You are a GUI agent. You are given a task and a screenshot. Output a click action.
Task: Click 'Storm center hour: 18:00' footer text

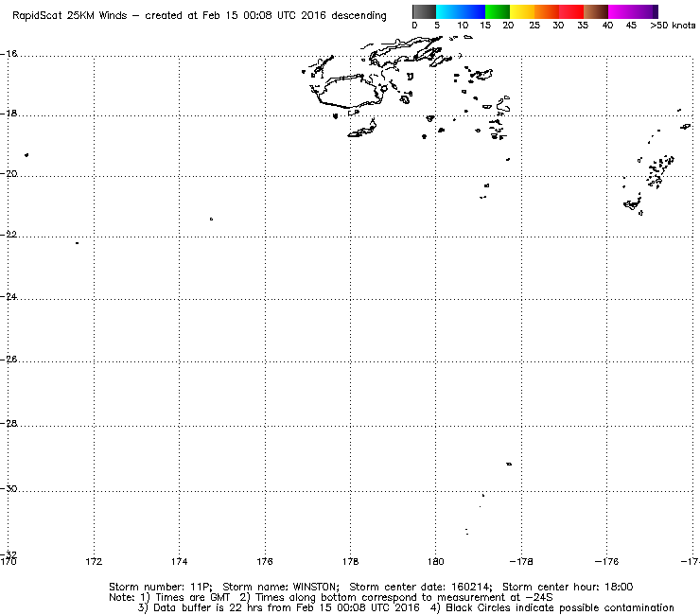[568, 587]
